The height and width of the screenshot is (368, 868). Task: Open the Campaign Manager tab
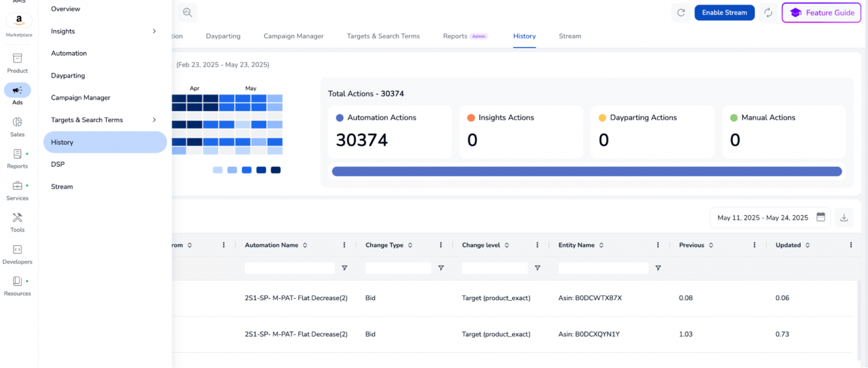(x=293, y=36)
